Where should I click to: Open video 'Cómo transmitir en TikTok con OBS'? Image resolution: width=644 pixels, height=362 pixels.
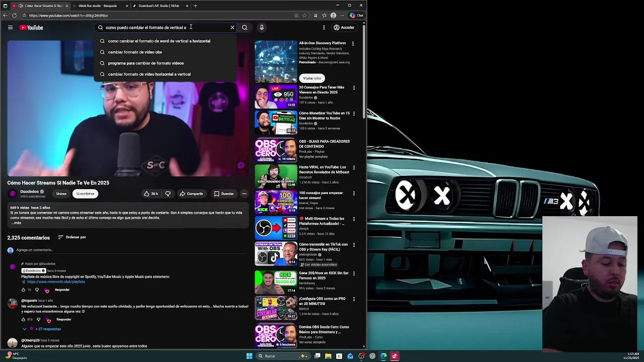[324, 247]
